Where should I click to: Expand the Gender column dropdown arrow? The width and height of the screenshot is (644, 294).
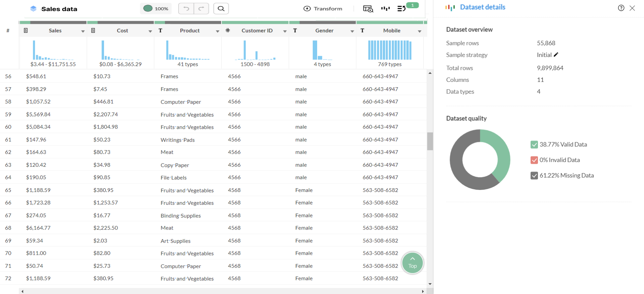pos(352,31)
